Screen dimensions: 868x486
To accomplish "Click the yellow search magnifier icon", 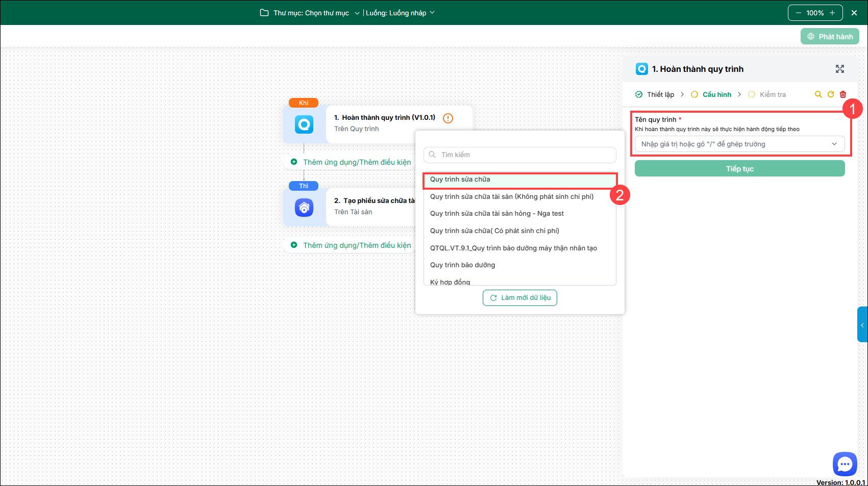I will pos(818,94).
